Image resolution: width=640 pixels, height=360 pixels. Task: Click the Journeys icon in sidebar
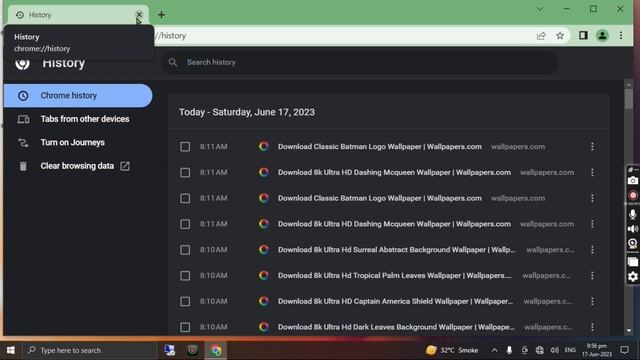[x=23, y=142]
